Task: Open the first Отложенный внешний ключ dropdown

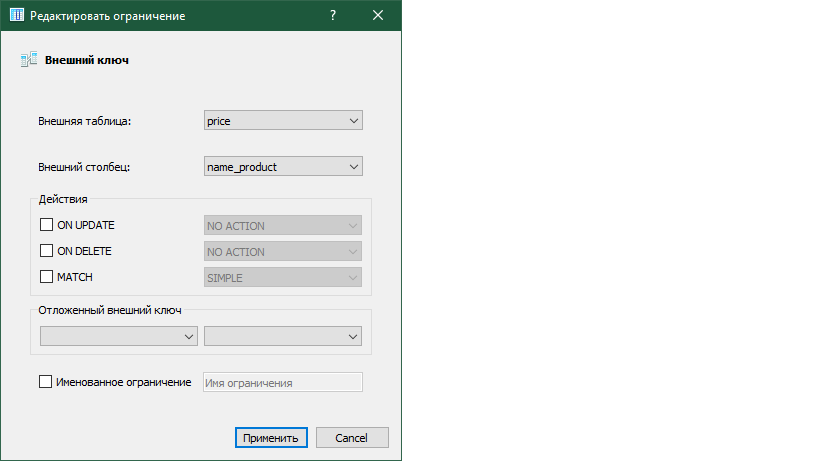Action: [119, 336]
